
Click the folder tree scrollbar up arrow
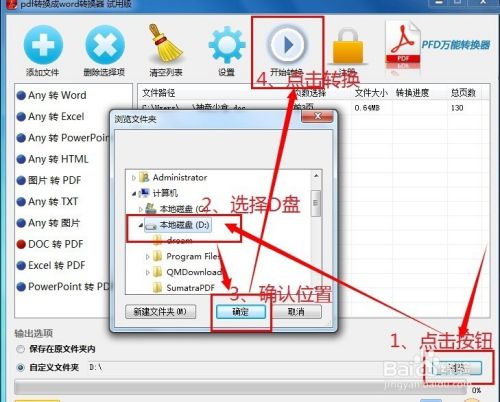[316, 176]
